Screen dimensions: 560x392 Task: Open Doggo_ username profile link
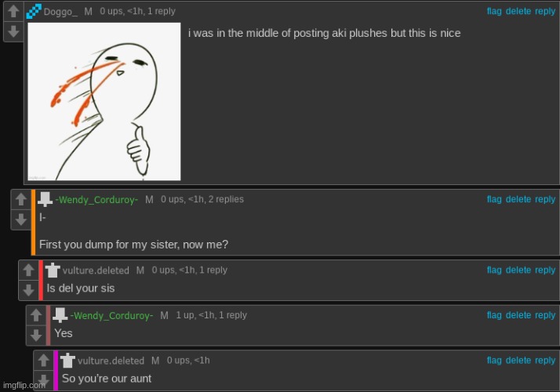(x=60, y=12)
